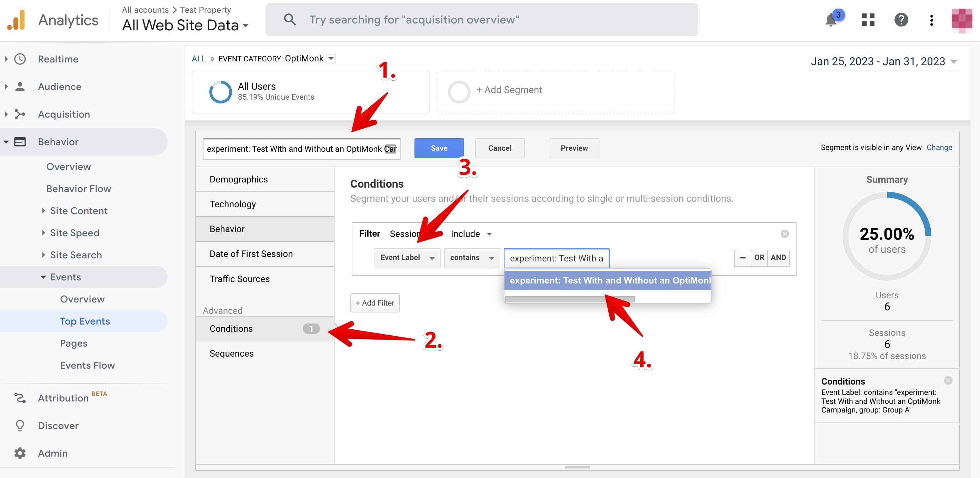Open the help question mark icon
This screenshot has height=478, width=980.
(x=901, y=20)
